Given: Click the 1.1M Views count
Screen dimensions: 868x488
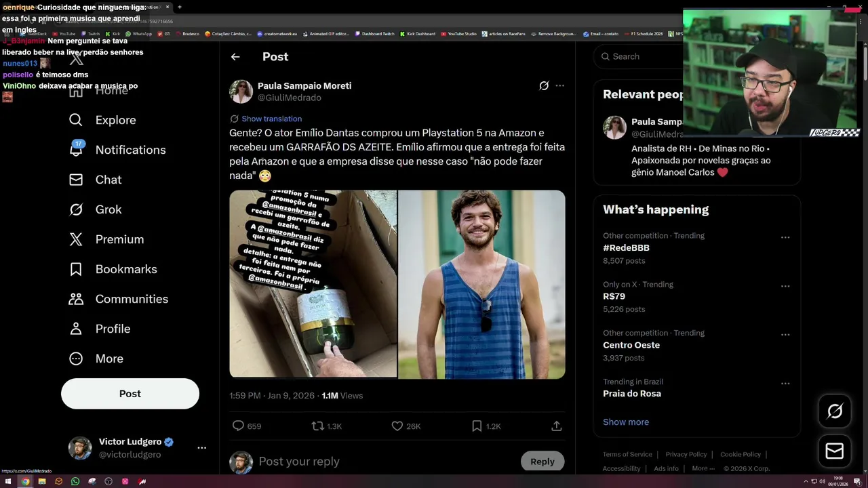Looking at the screenshot, I should (x=342, y=396).
